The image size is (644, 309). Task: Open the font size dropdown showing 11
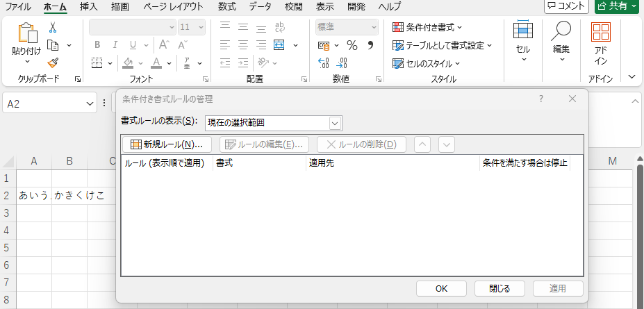tap(192, 27)
